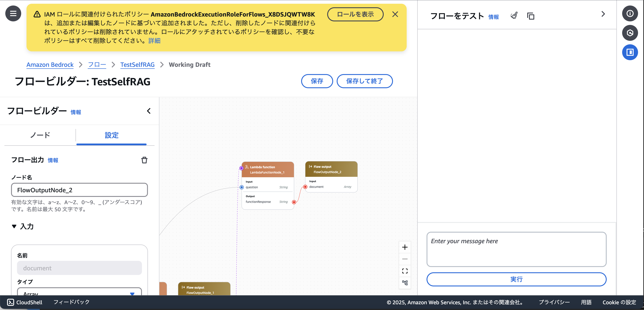Click the copy icon in test panel

(x=531, y=16)
